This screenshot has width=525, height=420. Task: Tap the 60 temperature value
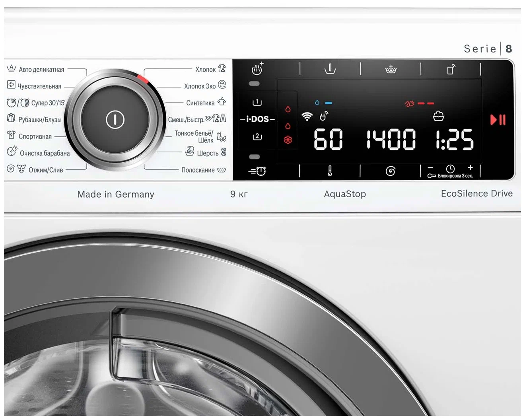328,140
